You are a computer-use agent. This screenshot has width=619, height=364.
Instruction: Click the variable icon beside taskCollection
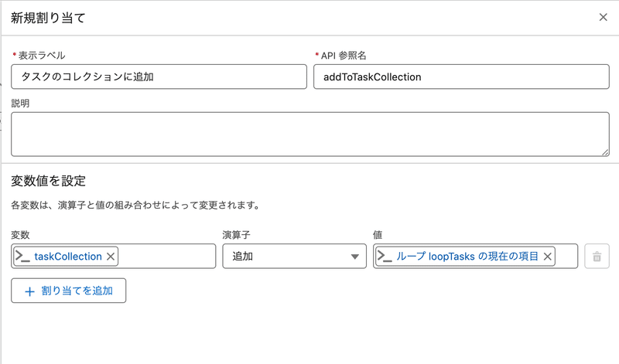click(22, 257)
